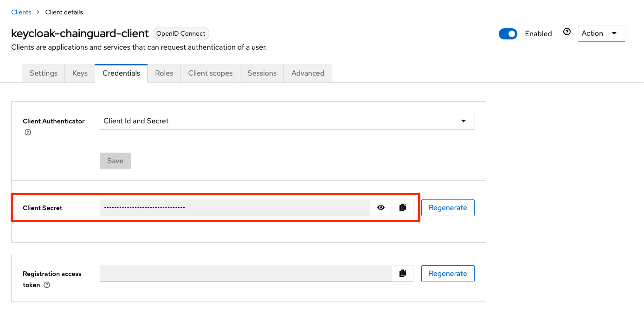View the Roles tab

(163, 73)
